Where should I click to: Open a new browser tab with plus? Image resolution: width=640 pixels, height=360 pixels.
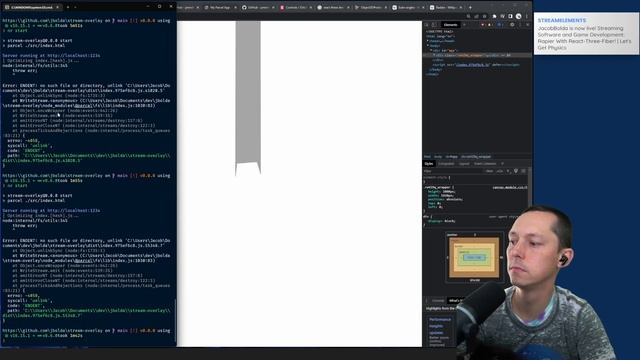470,7
